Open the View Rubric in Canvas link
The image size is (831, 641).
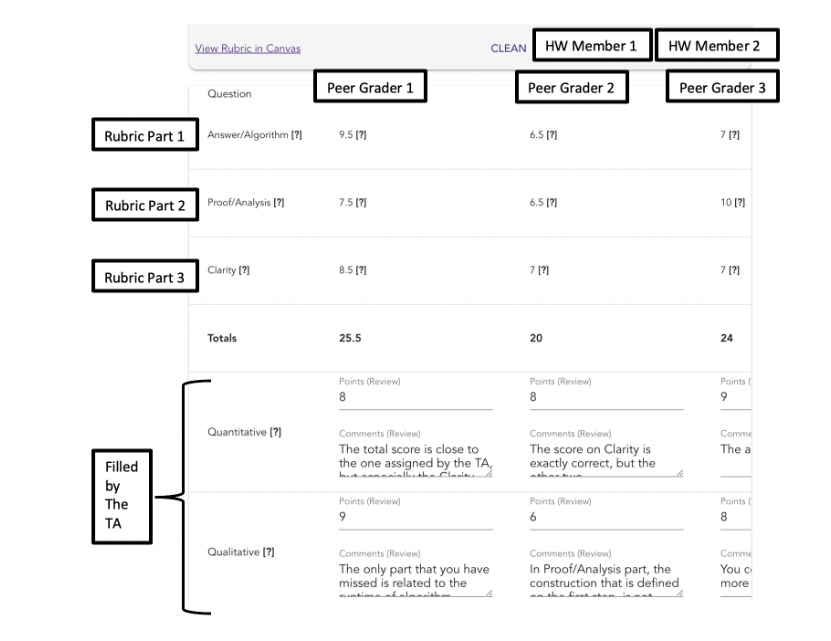[x=247, y=48]
